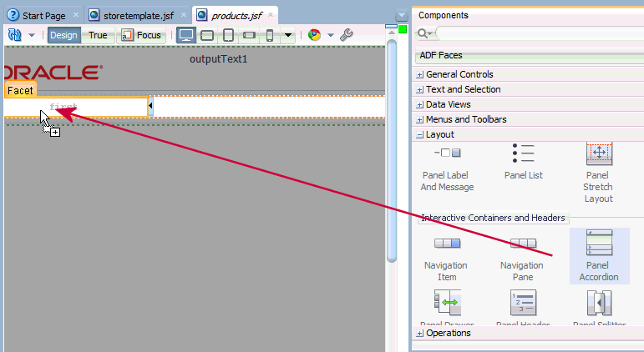644x352 pixels.
Task: Expand the Data Views section
Action: coord(420,104)
